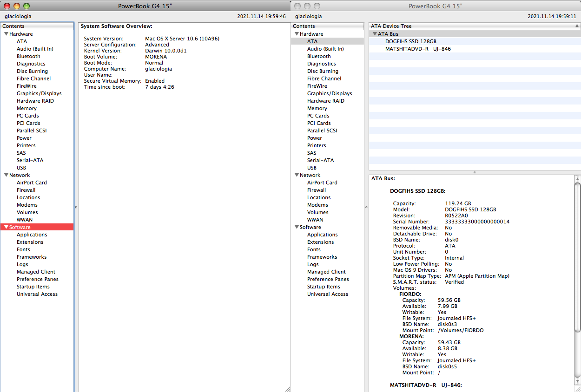581x392 pixels.
Task: Open Firewall in left window sidebar
Action: [x=26, y=190]
